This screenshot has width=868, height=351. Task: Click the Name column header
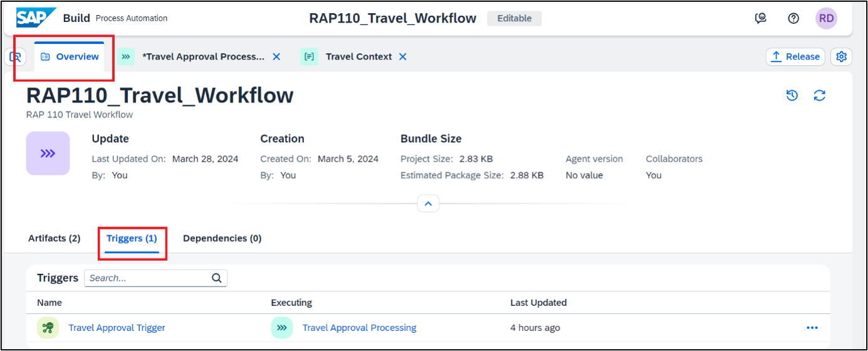[x=50, y=303]
